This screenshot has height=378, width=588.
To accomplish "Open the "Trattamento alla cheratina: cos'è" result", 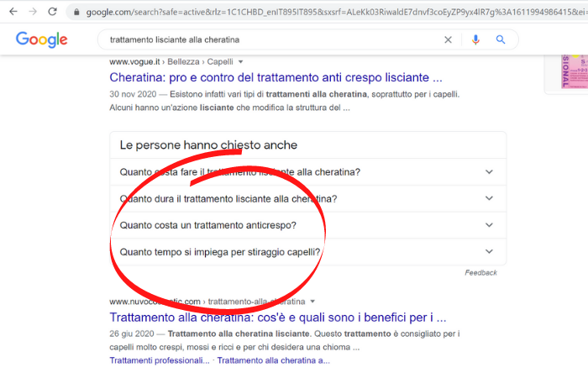I will click(277, 318).
